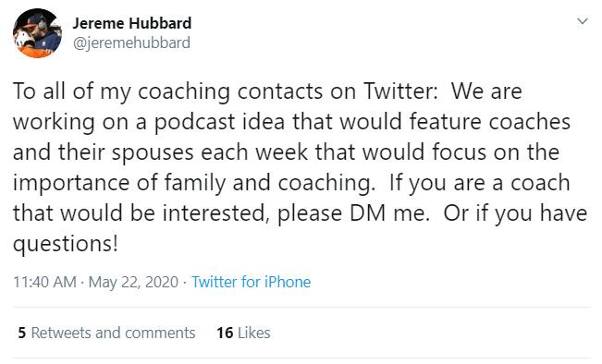Click the word 'family' in the tweet body
Image resolution: width=602 pixels, height=364 pixels.
point(195,183)
